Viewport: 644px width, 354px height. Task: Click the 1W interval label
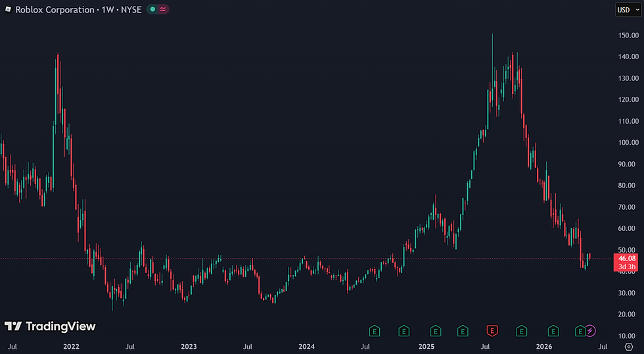108,9
